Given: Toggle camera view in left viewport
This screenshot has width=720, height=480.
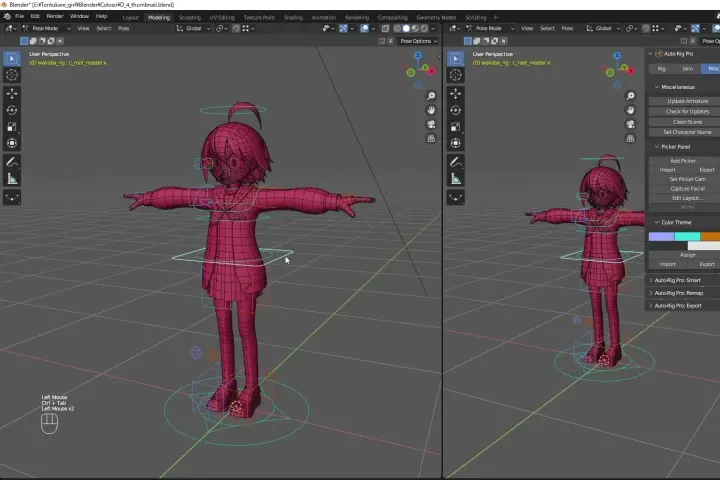Looking at the screenshot, I should pyautogui.click(x=431, y=124).
